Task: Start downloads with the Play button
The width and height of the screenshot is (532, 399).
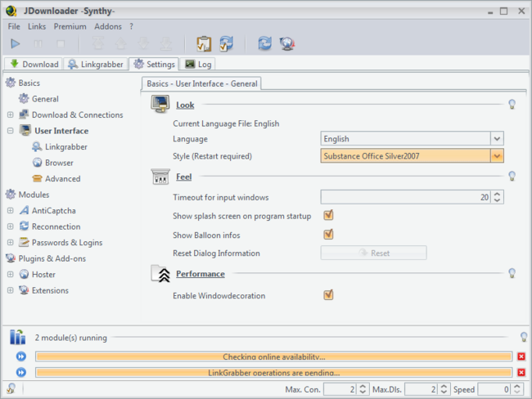Action: click(x=16, y=43)
